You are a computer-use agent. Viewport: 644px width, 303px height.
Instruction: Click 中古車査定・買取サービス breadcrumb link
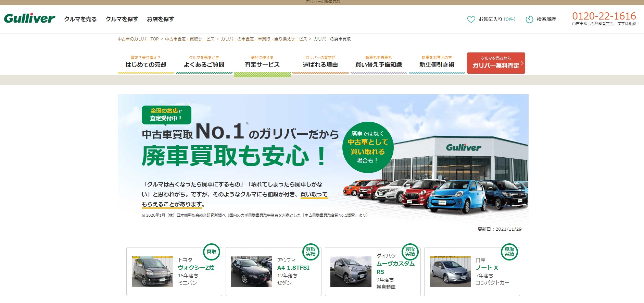pyautogui.click(x=190, y=39)
